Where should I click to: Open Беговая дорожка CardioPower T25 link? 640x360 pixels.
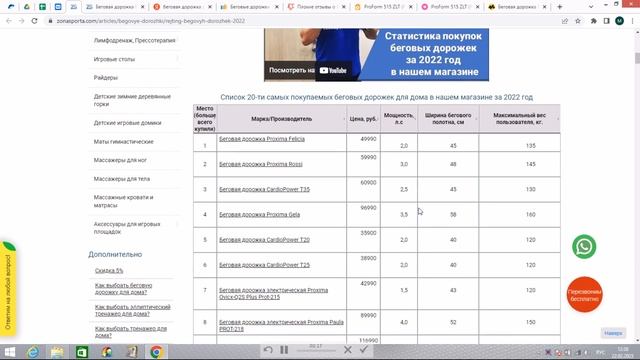tap(264, 265)
